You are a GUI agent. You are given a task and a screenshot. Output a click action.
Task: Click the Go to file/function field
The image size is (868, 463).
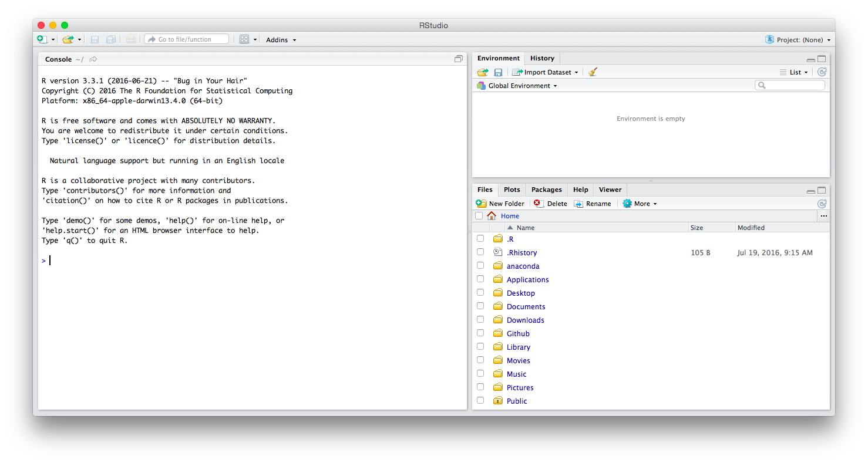(x=187, y=39)
